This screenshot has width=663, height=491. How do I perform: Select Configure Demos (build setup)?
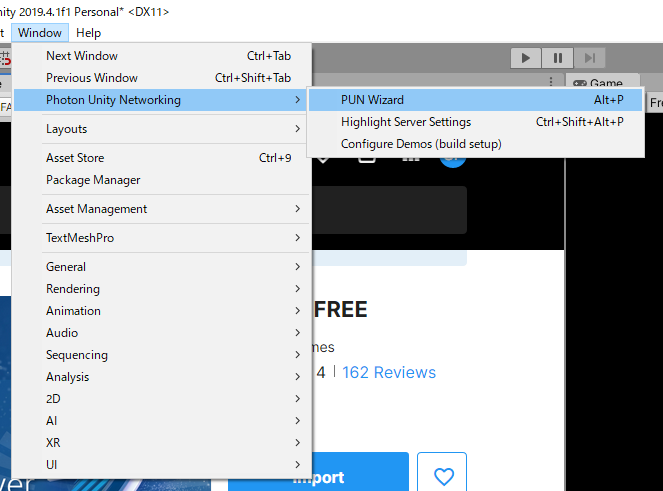click(475, 144)
